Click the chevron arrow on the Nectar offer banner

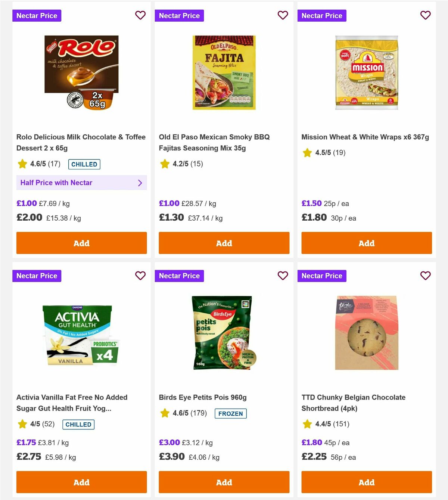(x=140, y=183)
